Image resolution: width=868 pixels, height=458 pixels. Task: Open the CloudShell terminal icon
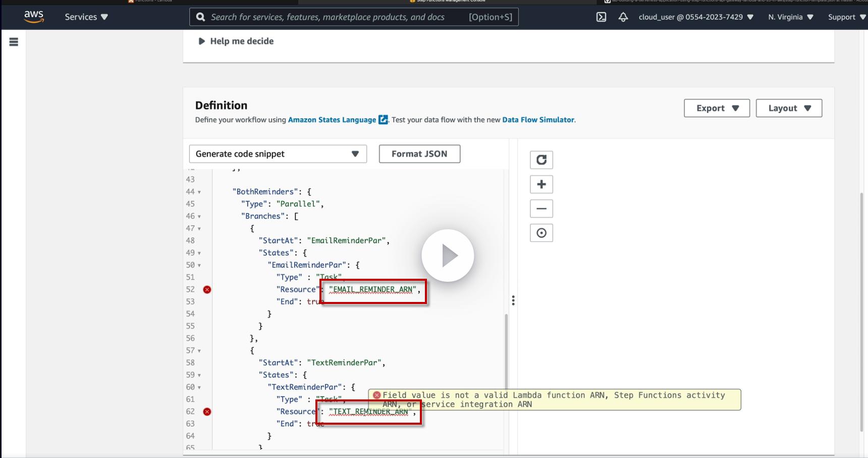[601, 17]
